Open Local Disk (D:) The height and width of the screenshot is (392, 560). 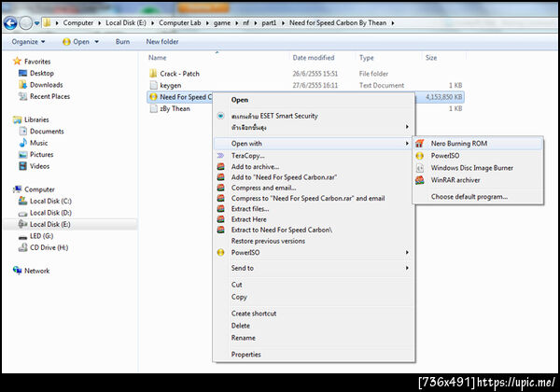tap(50, 213)
